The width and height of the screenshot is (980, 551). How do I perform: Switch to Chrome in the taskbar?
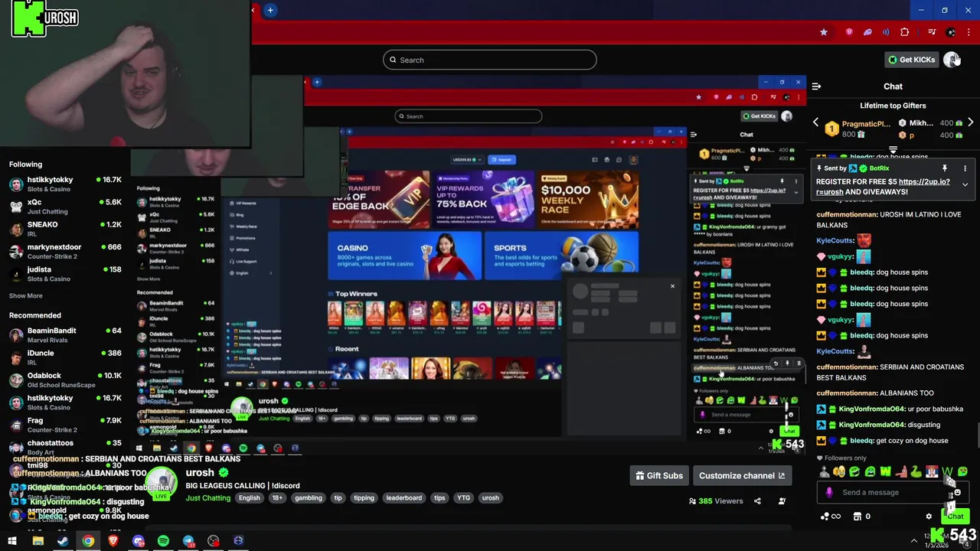tap(88, 541)
